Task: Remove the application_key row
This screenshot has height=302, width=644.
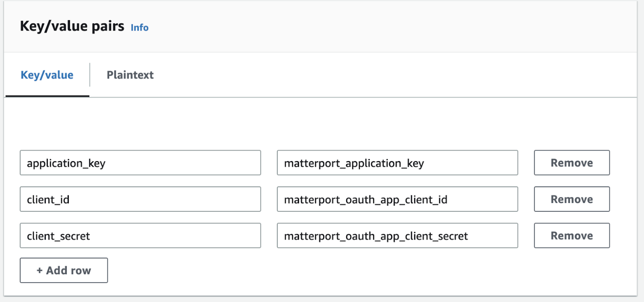Action: [572, 163]
